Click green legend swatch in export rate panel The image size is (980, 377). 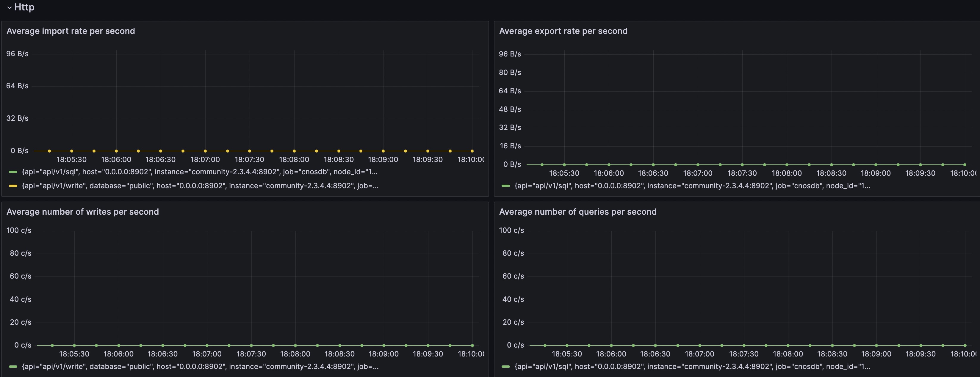pyautogui.click(x=505, y=186)
